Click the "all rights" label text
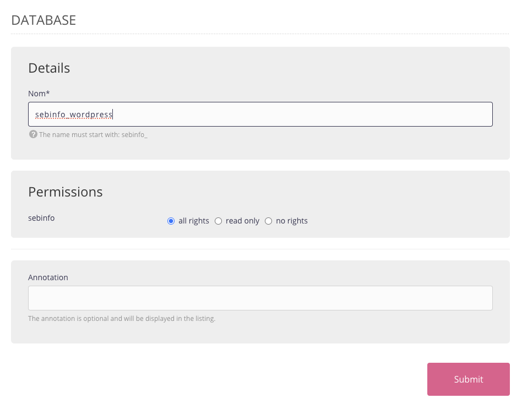Viewport: 522px width, 420px height. (x=194, y=221)
